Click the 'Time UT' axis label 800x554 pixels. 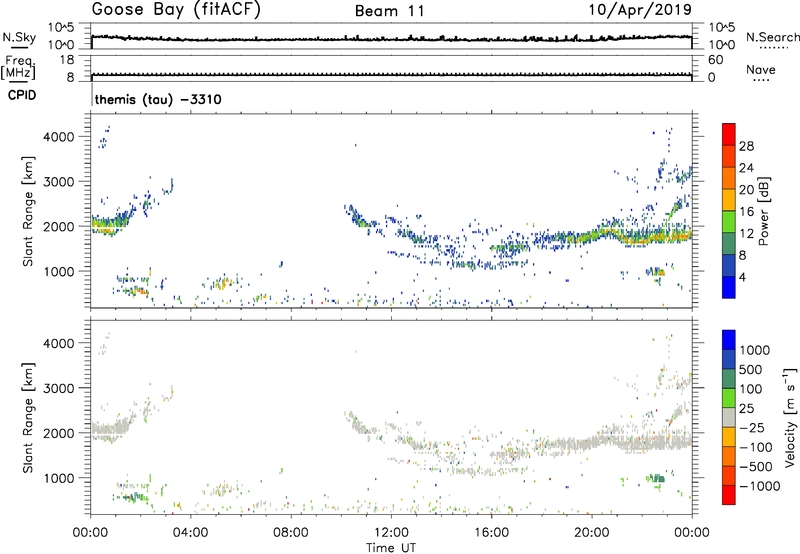click(391, 548)
